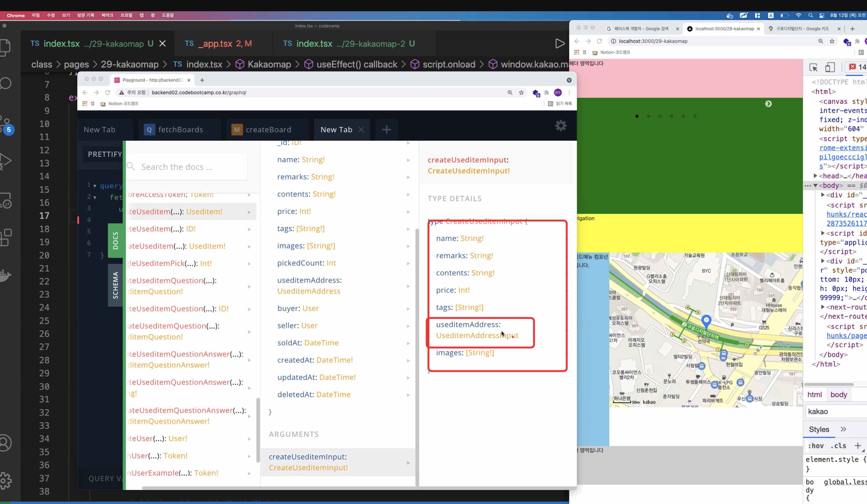Viewport: 867px width, 504px height.
Task: Click the green carousel next arrow
Action: coord(768,104)
